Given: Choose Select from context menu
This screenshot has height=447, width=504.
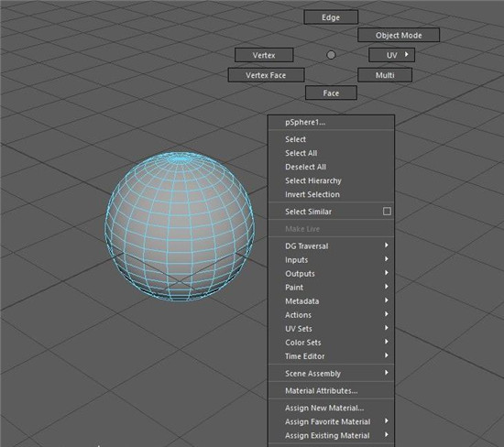Looking at the screenshot, I should pyautogui.click(x=332, y=139).
